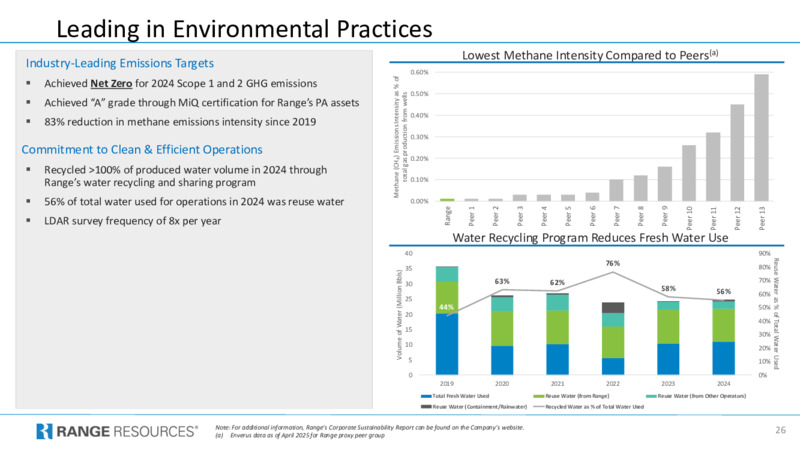Screen dimensions: 800x450
Task: Click the Corporate Sustainability Report footnote note
Action: pyautogui.click(x=369, y=428)
